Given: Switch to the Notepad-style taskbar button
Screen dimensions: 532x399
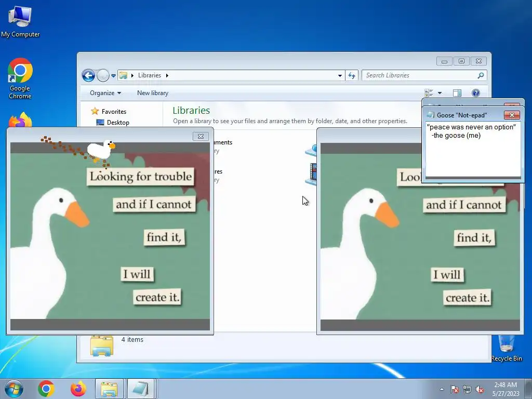Looking at the screenshot, I should click(x=141, y=389).
